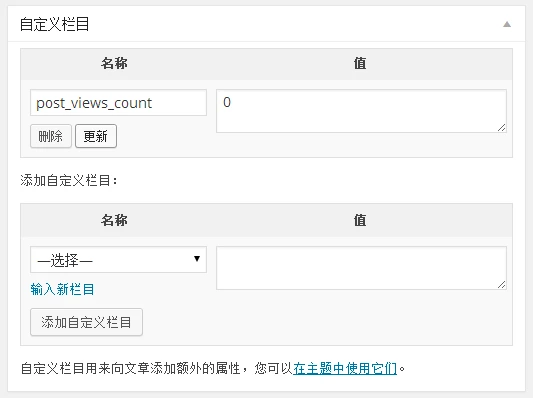
Task: Click the 输入新栏目 link
Action: tap(62, 290)
